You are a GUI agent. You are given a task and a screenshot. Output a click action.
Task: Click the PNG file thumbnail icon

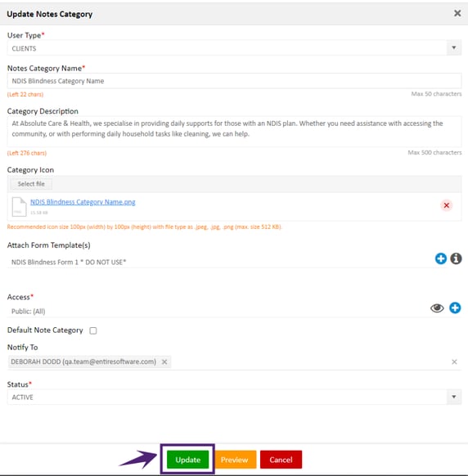19,207
